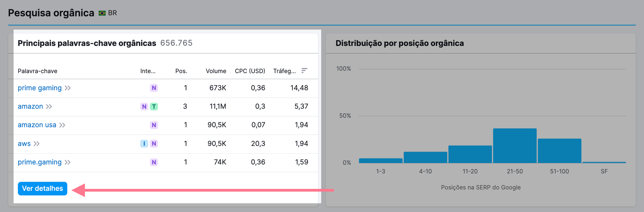Click the sort icon in Tráfego column
The image size is (644, 212).
304,71
